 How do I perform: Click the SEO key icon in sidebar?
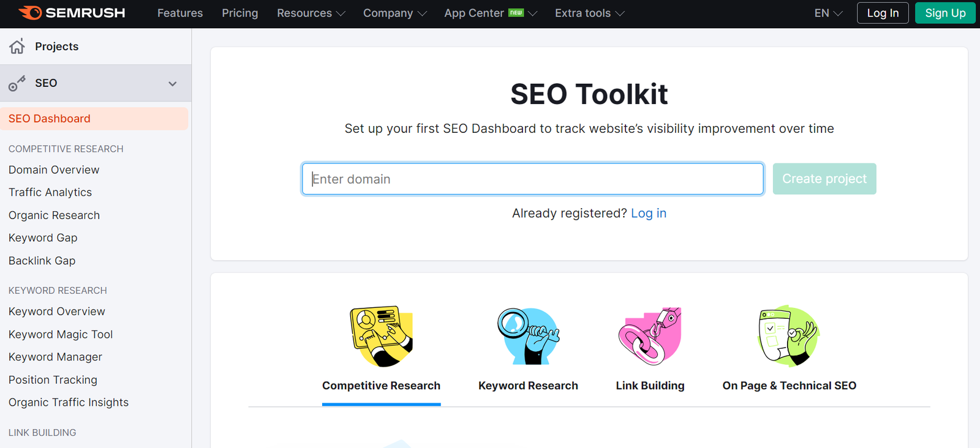coord(17,83)
